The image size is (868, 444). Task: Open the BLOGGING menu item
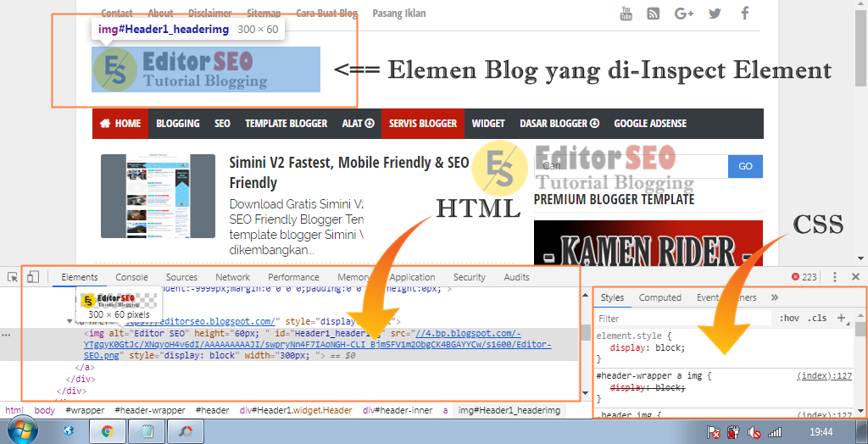point(178,124)
